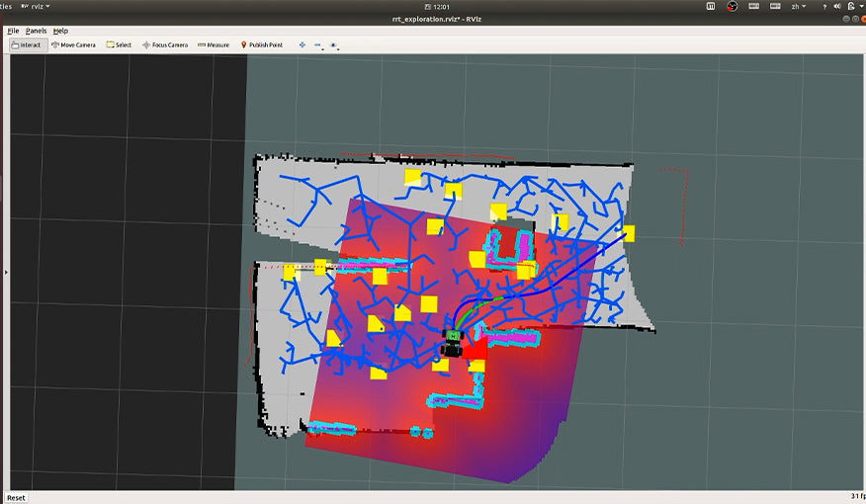Pick the Measure tool
The width and height of the screenshot is (866, 504).
pyautogui.click(x=214, y=44)
